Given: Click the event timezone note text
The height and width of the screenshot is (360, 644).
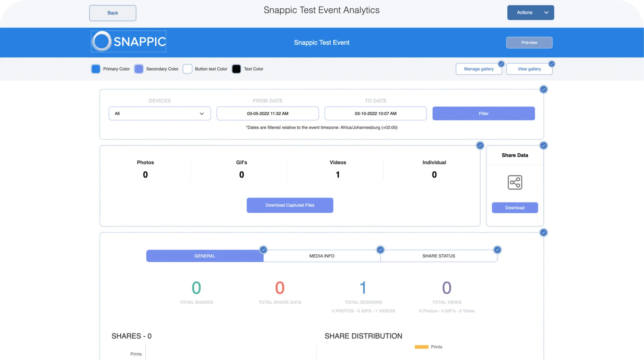Looking at the screenshot, I should [x=321, y=127].
